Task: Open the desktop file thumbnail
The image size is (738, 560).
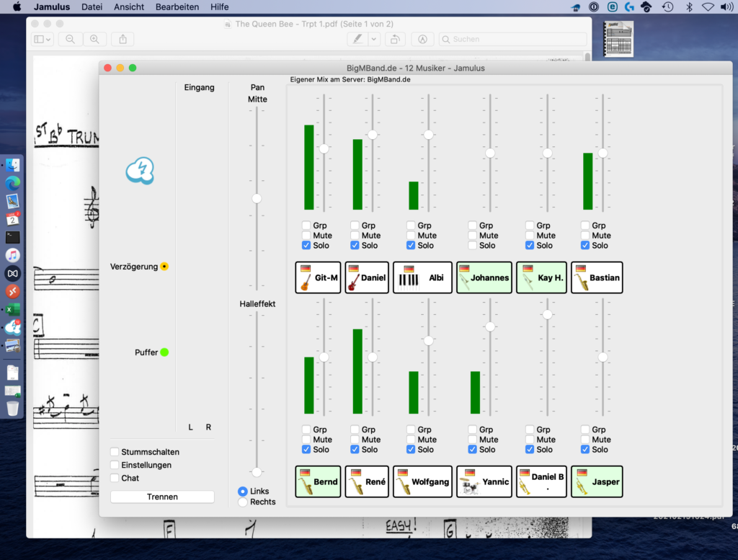Action: (618, 39)
